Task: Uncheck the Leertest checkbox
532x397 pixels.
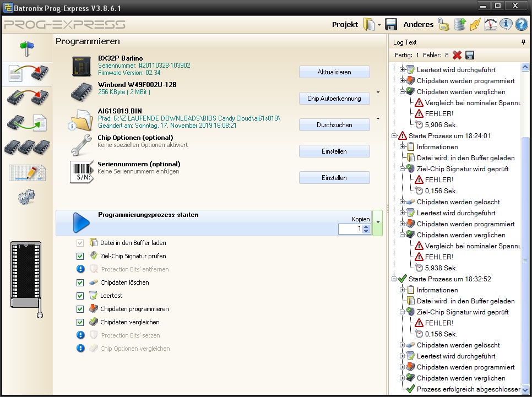Action: 80,296
